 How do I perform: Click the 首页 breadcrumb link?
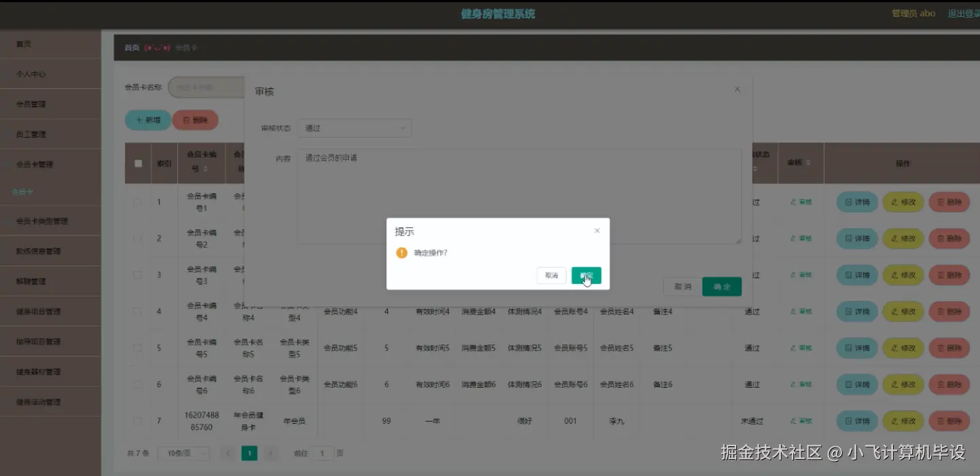[132, 48]
